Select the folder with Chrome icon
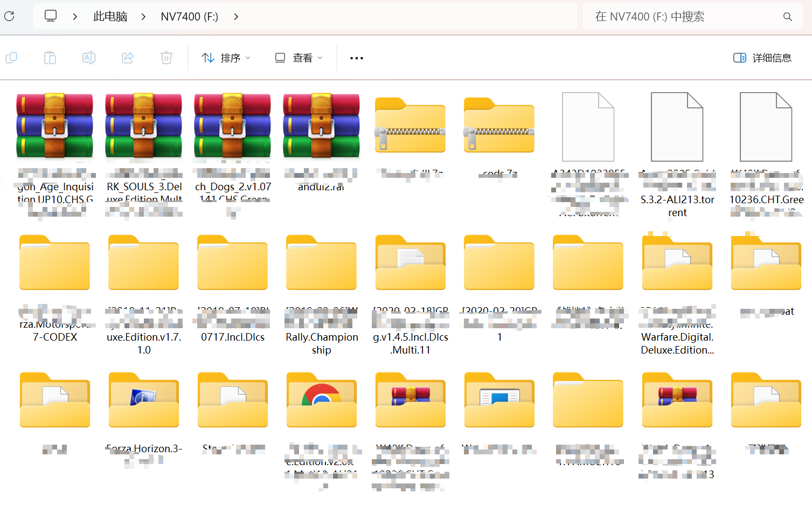 point(322,400)
